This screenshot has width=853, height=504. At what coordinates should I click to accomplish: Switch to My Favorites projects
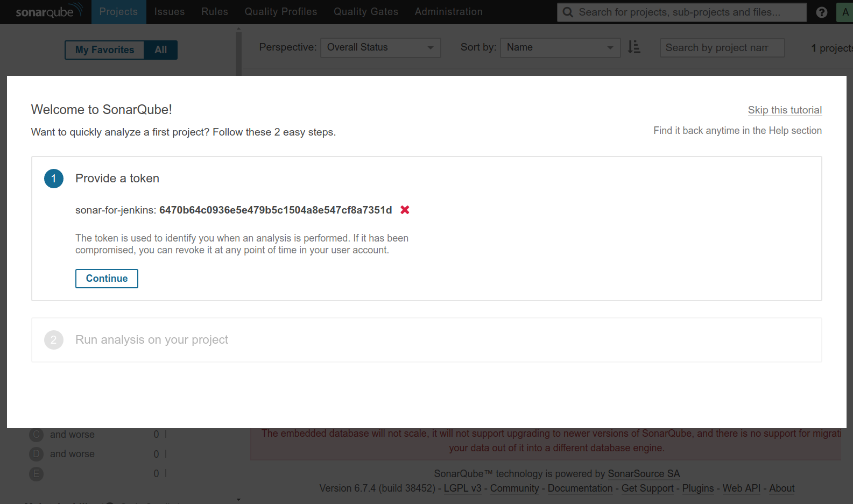tap(104, 50)
